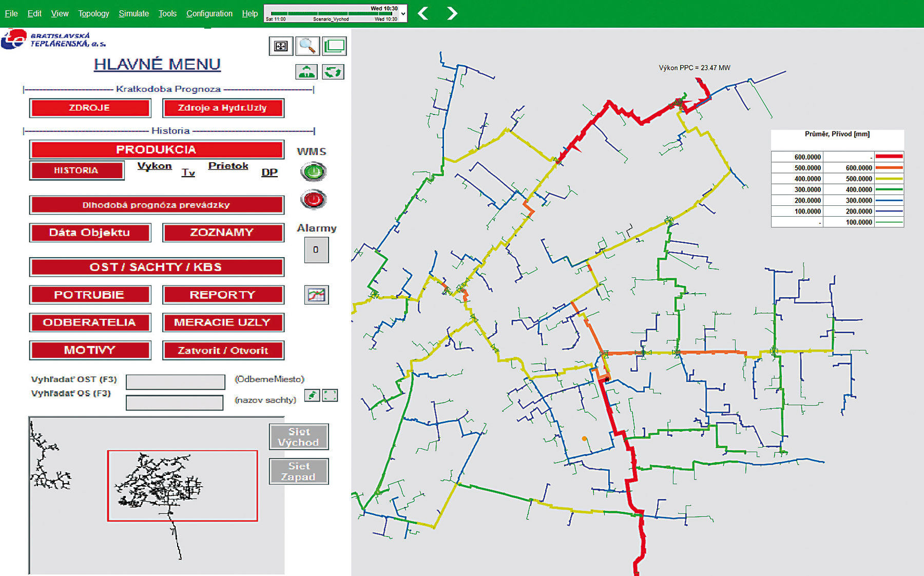Click the green refresh arrows icon
The width and height of the screenshot is (924, 576).
[333, 72]
